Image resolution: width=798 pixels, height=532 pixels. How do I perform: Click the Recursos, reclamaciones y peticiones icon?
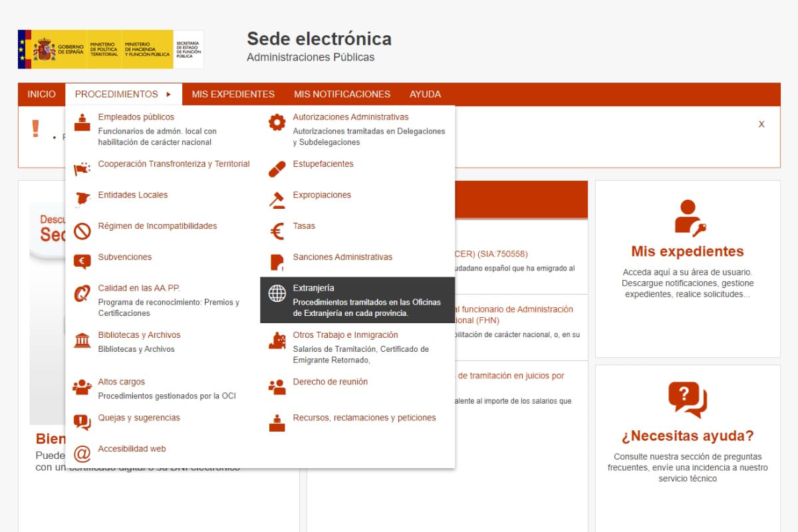coord(277,422)
